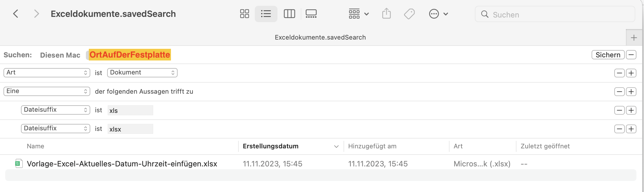Add a new tab with plus button
Viewport: 644px width, 192px height.
pyautogui.click(x=634, y=38)
